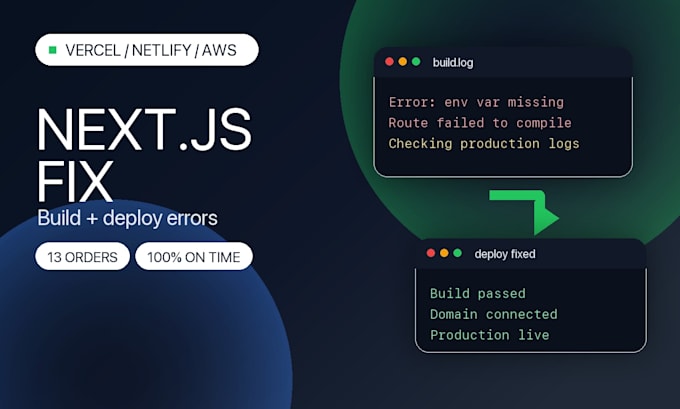The height and width of the screenshot is (409, 680).
Task: Maximize build.log window with green dot
Action: 416,62
